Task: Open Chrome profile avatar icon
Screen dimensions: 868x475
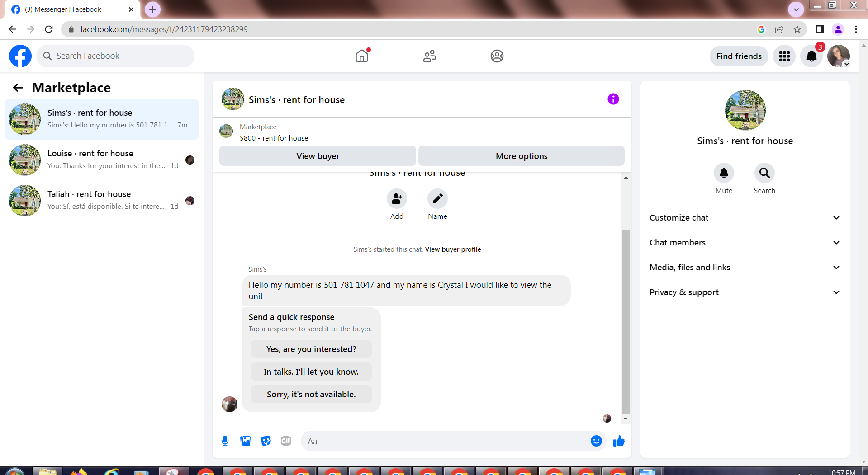Action: pyautogui.click(x=838, y=29)
